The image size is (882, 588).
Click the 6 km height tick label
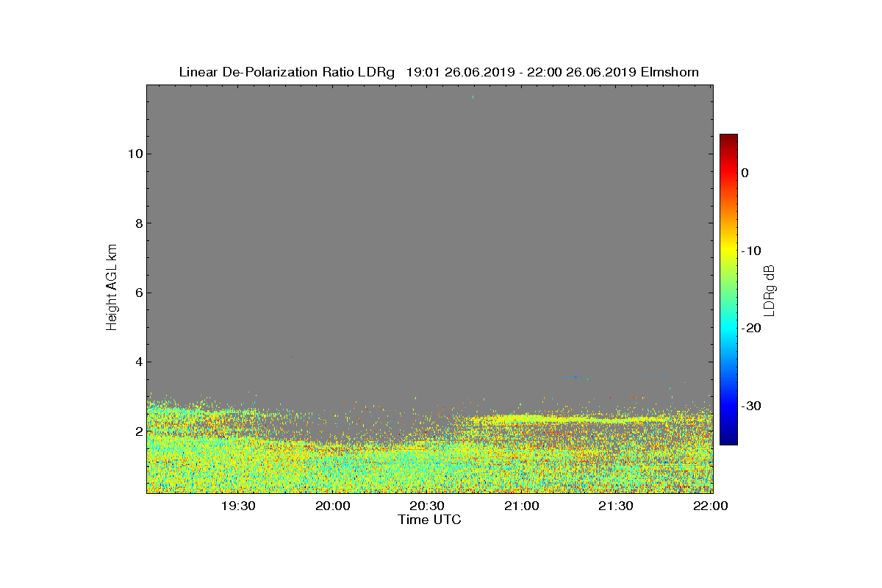pos(138,293)
